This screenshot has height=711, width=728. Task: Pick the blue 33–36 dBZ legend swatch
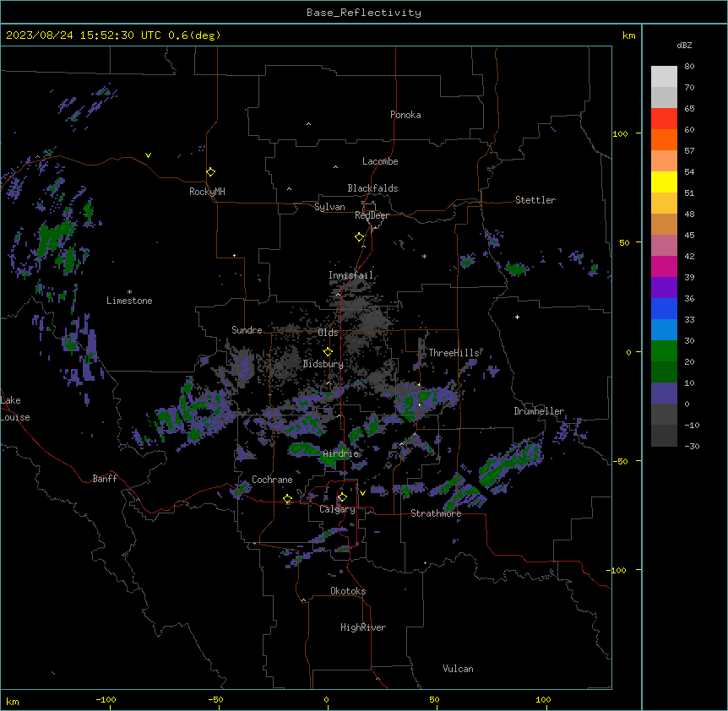pyautogui.click(x=664, y=308)
